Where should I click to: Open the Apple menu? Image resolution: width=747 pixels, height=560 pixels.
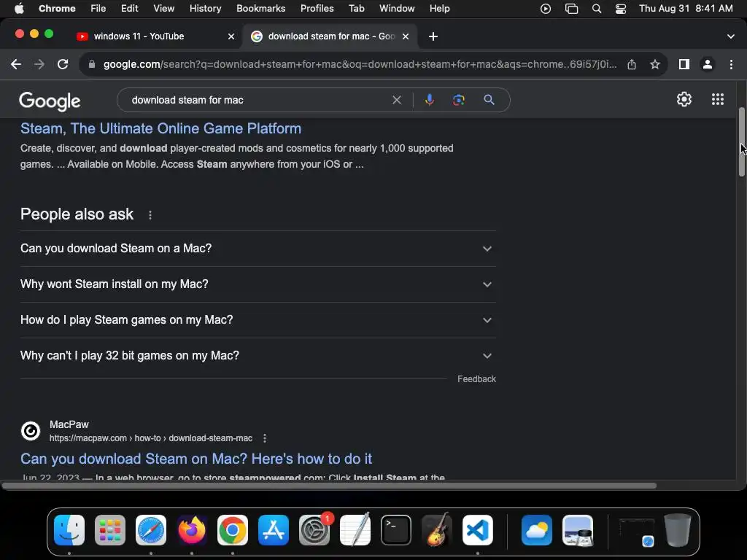pos(19,9)
